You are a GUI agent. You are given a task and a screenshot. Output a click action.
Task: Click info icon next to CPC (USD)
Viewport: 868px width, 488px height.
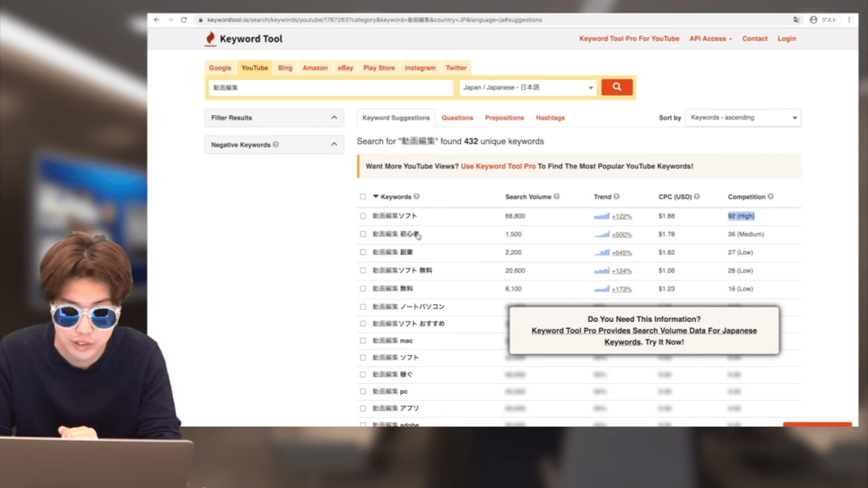point(697,197)
